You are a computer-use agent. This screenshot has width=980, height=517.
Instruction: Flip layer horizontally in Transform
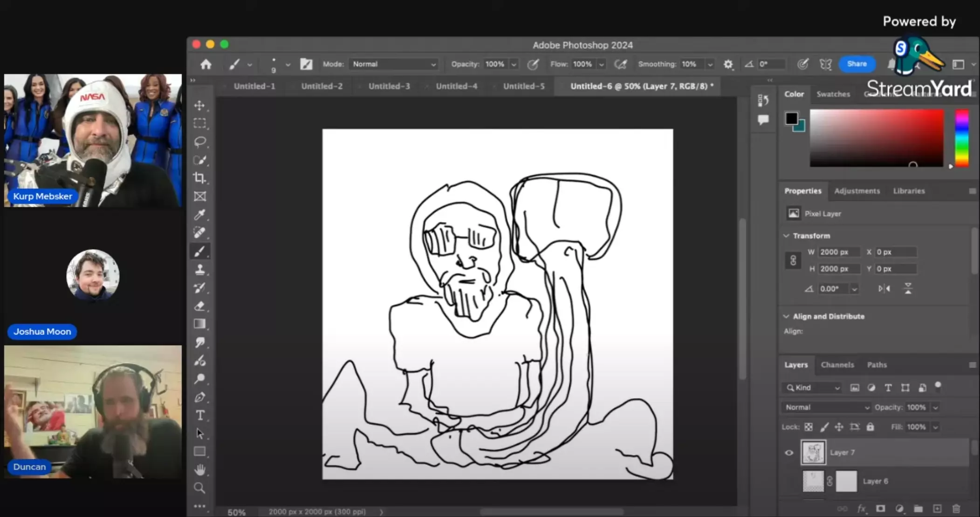click(884, 289)
